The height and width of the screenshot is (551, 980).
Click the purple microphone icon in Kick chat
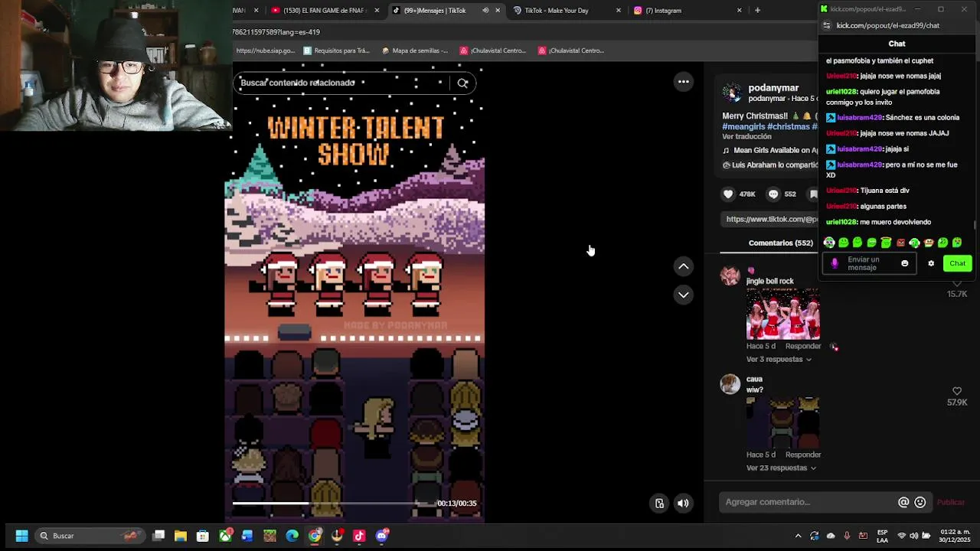(x=835, y=263)
